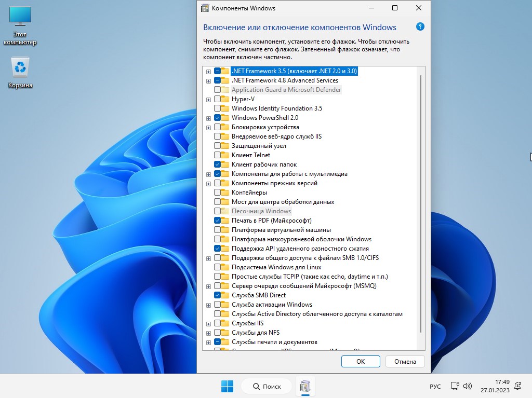The width and height of the screenshot is (532, 398).
Task: Uncheck Печать в PDF (Майкрософт)
Action: (217, 221)
